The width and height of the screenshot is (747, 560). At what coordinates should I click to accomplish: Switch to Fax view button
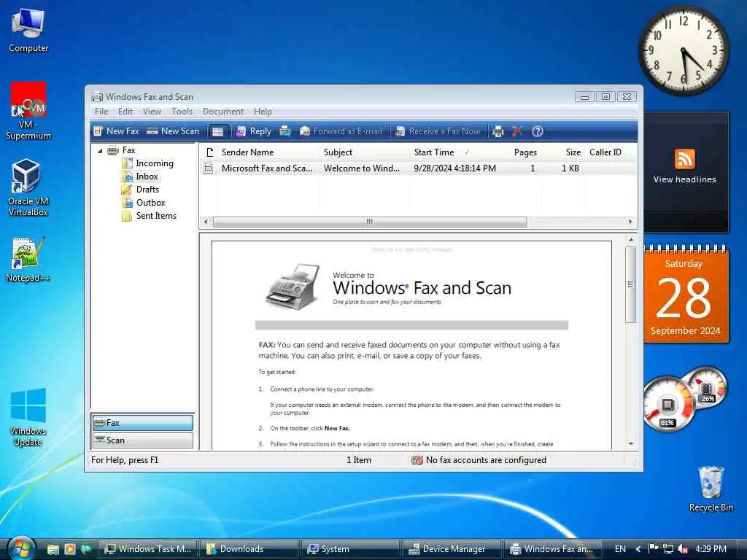click(x=143, y=423)
